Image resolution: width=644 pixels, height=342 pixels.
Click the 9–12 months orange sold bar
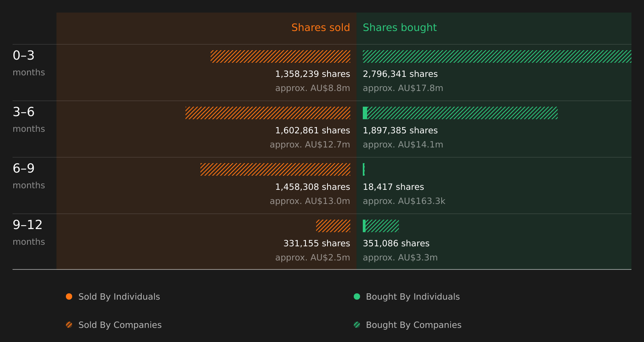[x=333, y=226]
